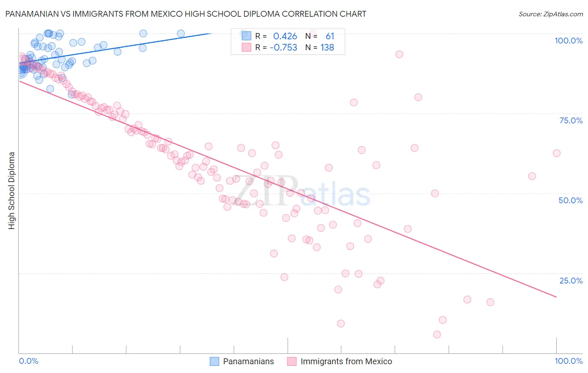588x373 pixels.
Task: Click the blue swatch beside R = 0.426
Action: (246, 36)
